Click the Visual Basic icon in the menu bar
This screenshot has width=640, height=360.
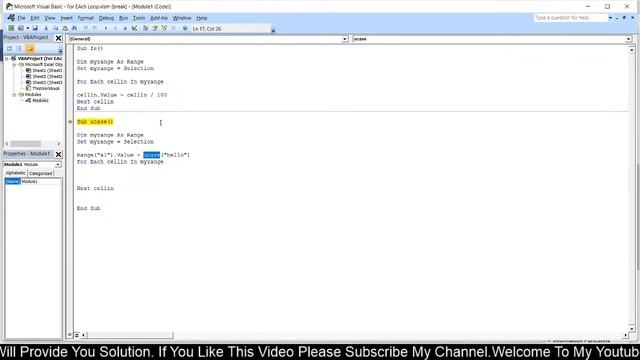[11, 18]
